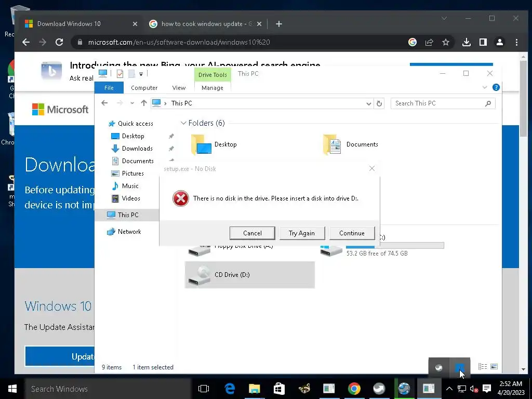This screenshot has width=532, height=399.
Task: Open Chrome's three-dot menu
Action: [516, 42]
